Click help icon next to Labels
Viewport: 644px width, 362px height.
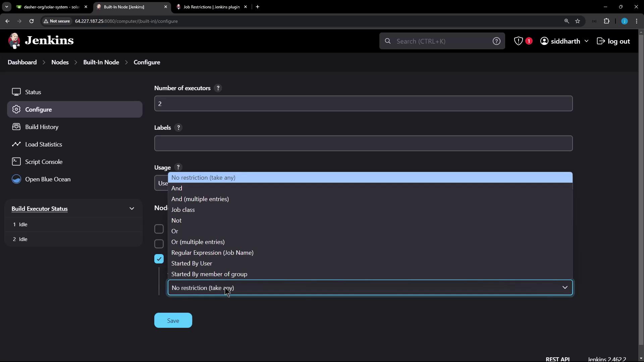click(x=178, y=128)
